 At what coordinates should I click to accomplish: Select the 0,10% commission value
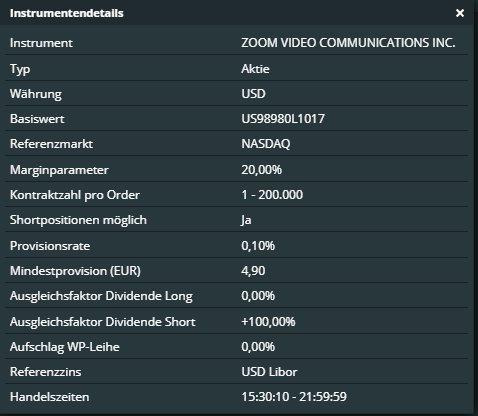tap(258, 246)
